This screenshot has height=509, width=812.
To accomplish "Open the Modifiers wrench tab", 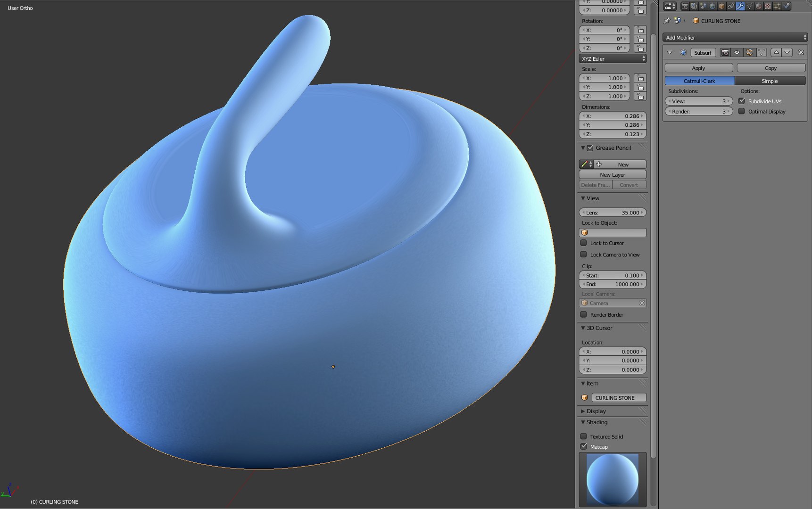I will (x=740, y=6).
